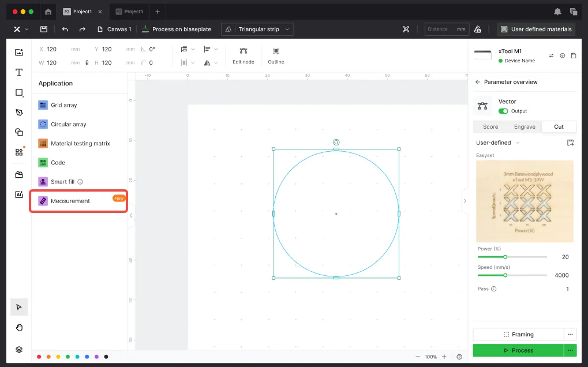
Task: Click Edit node tool
Action: click(244, 56)
